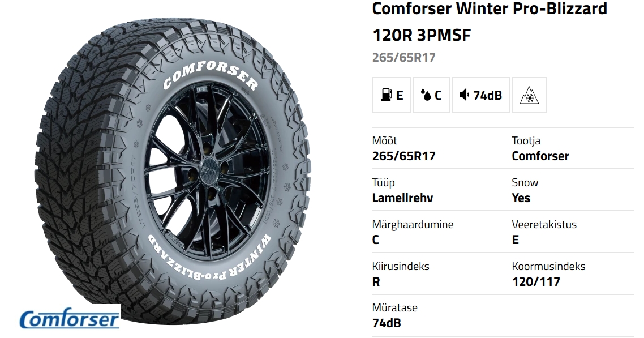Click the Veeretakistus value E
644x338 pixels.
click(x=515, y=240)
